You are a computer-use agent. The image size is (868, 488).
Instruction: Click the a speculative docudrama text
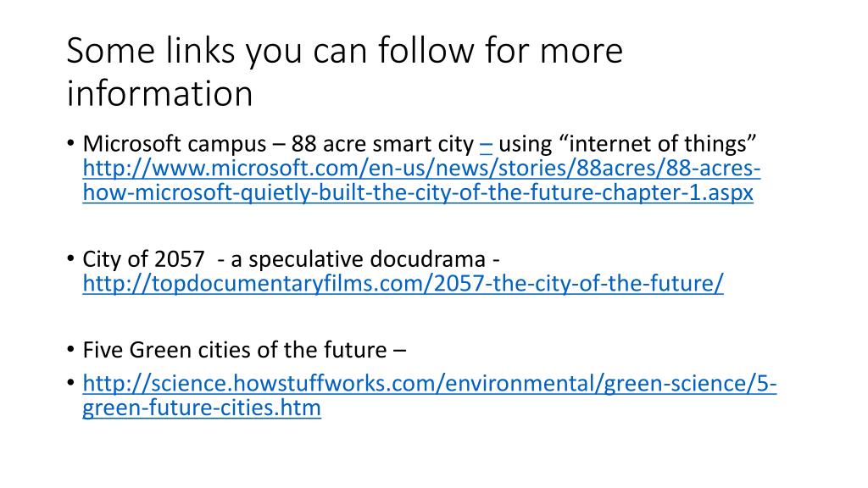pyautogui.click(x=359, y=259)
